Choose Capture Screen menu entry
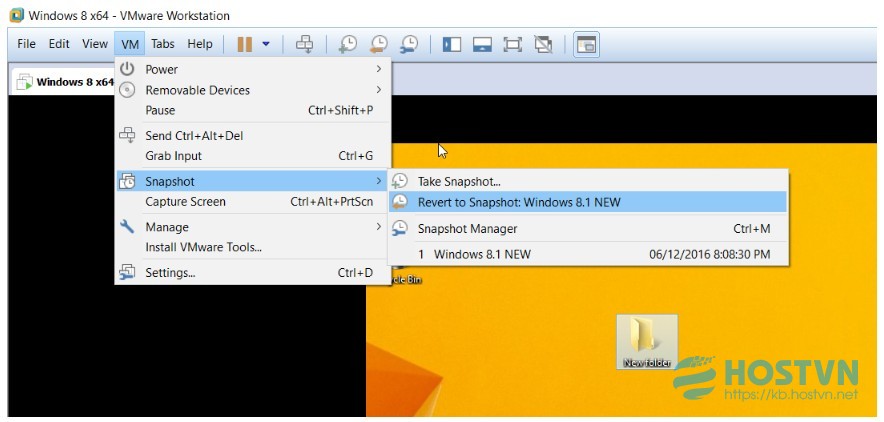The width and height of the screenshot is (884, 422). (253, 202)
